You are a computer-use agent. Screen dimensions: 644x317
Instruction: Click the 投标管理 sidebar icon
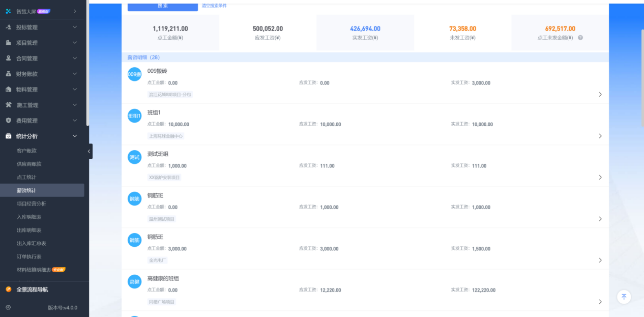click(x=8, y=27)
